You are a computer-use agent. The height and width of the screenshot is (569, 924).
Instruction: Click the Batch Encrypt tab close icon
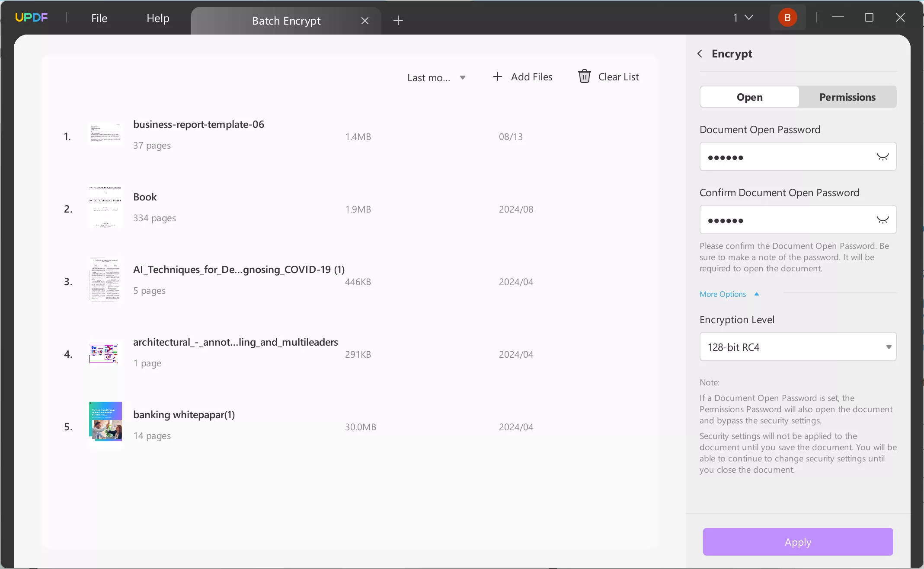[x=365, y=20]
